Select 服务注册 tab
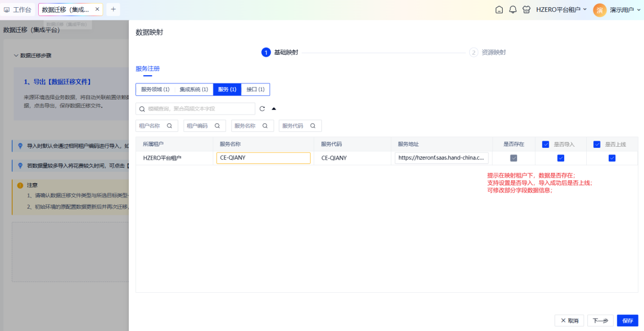Image resolution: width=644 pixels, height=331 pixels. pyautogui.click(x=147, y=69)
